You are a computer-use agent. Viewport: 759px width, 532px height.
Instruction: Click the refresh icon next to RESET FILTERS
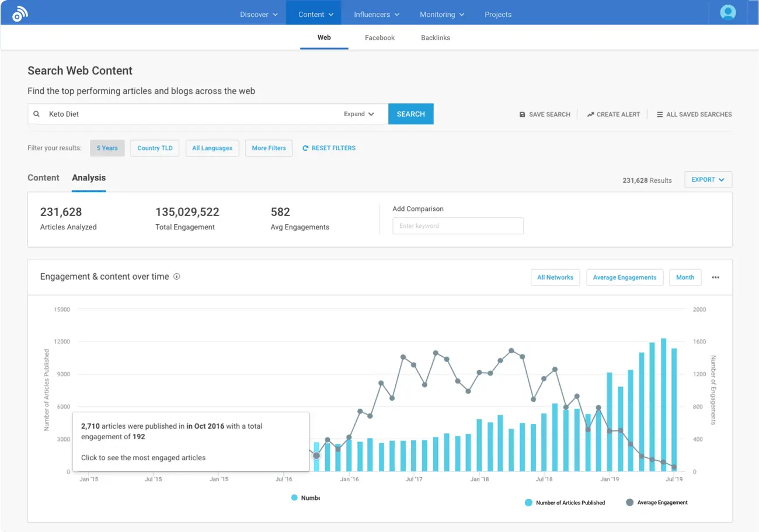point(305,148)
